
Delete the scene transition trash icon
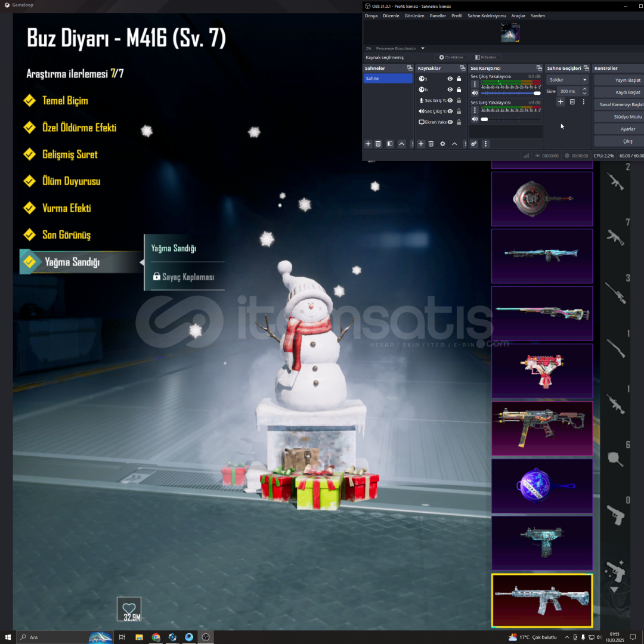tap(572, 102)
